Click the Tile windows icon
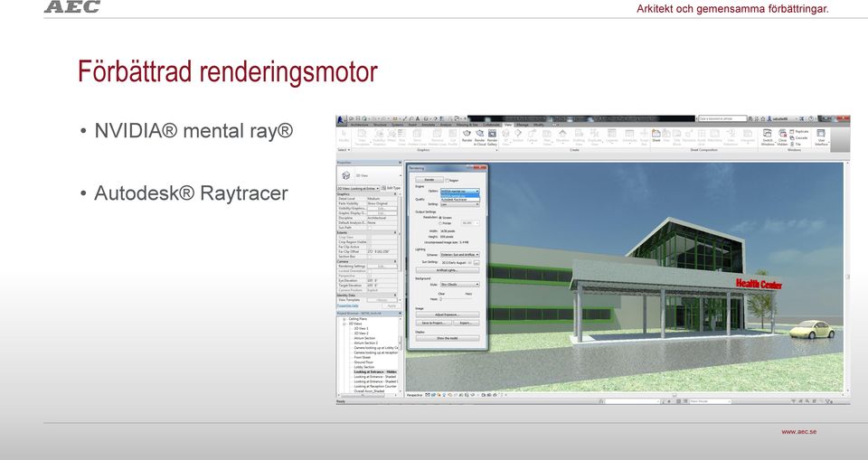 [792, 144]
